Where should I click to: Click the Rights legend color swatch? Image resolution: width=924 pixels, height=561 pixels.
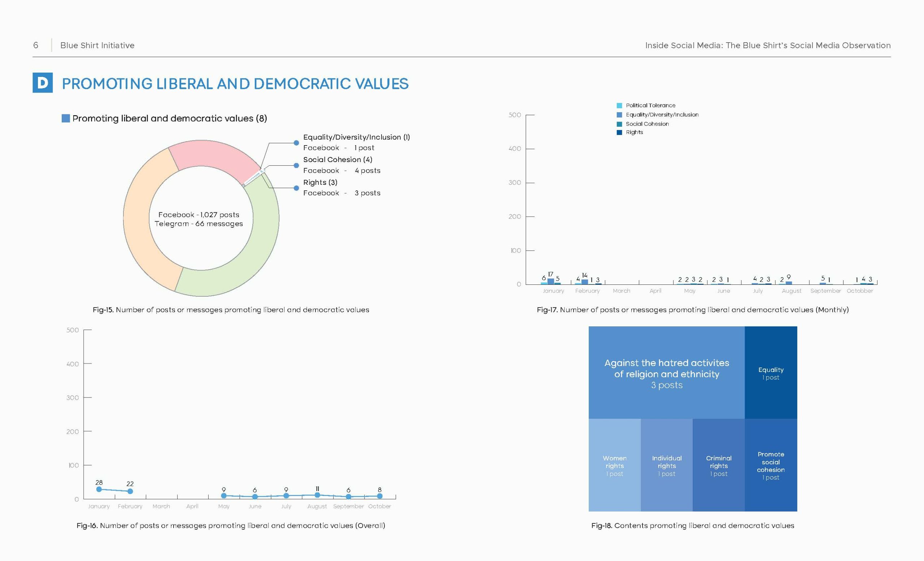click(619, 132)
